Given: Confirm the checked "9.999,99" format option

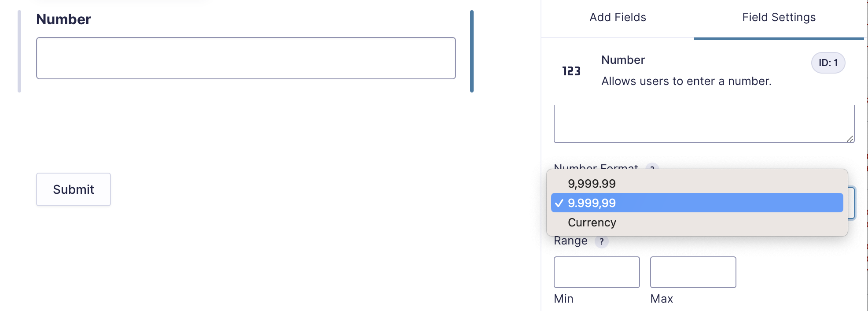Looking at the screenshot, I should (x=592, y=203).
